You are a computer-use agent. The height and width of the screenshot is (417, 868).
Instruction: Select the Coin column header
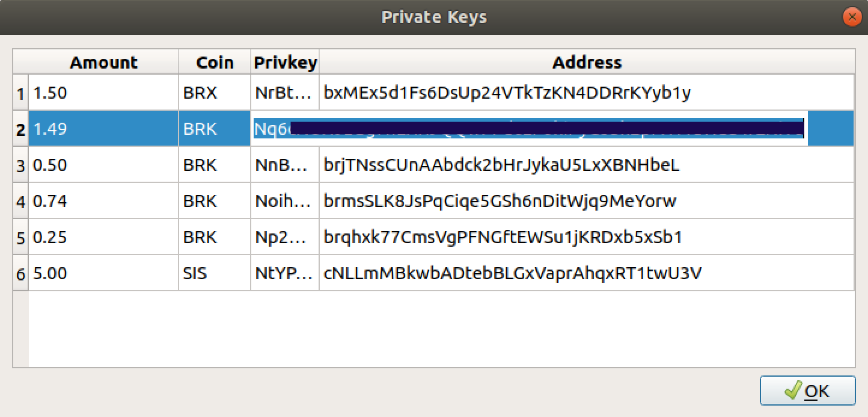tap(213, 62)
